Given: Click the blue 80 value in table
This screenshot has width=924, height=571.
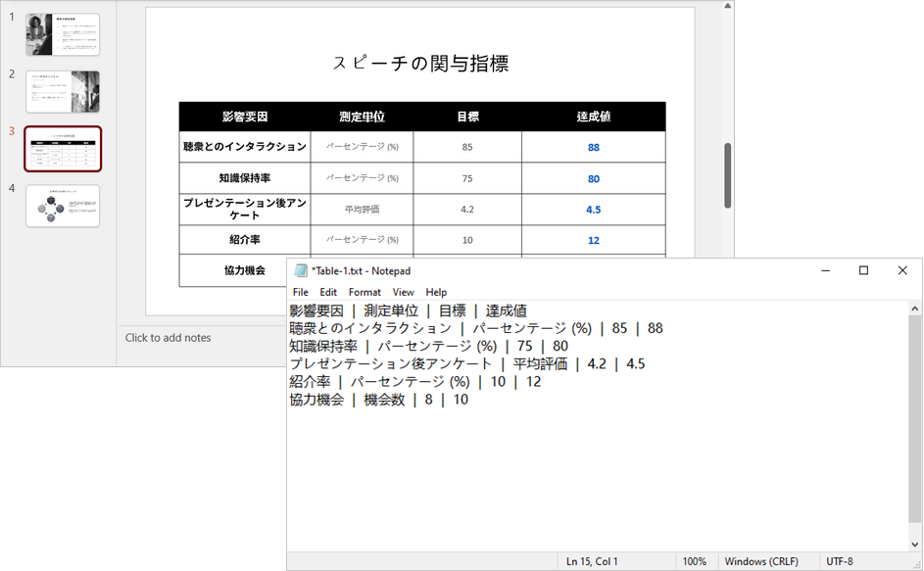Looking at the screenshot, I should [594, 178].
